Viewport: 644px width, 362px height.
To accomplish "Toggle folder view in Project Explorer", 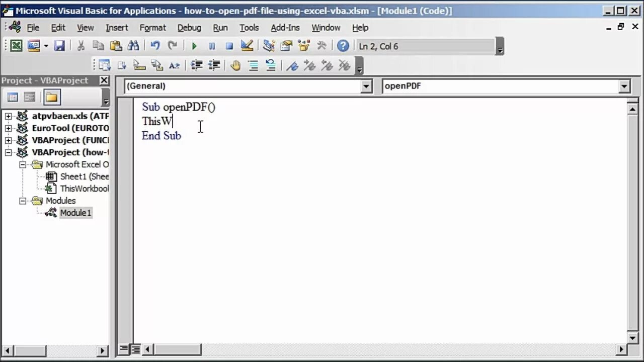I will (51, 97).
